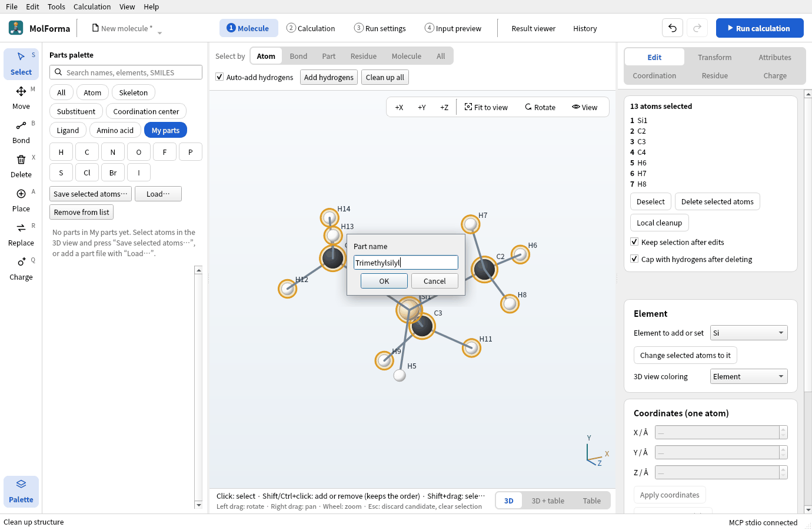Viewport: 812px width, 530px height.
Task: Click the undo arrow
Action: coord(673,28)
